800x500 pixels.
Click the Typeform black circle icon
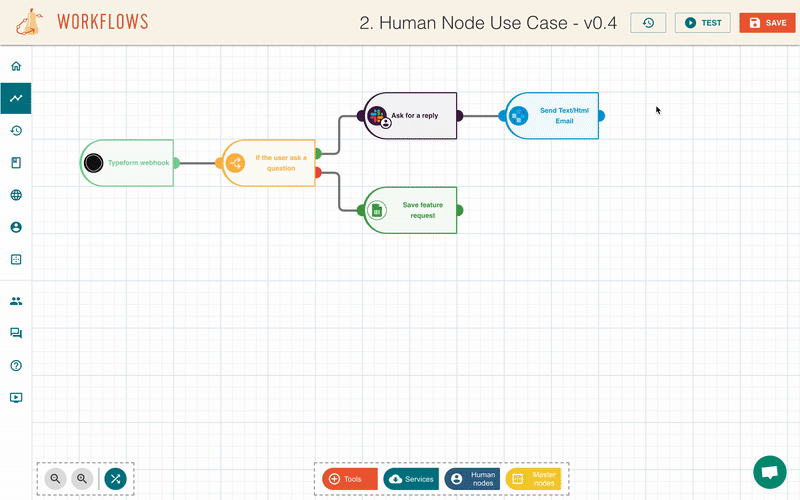[x=93, y=163]
